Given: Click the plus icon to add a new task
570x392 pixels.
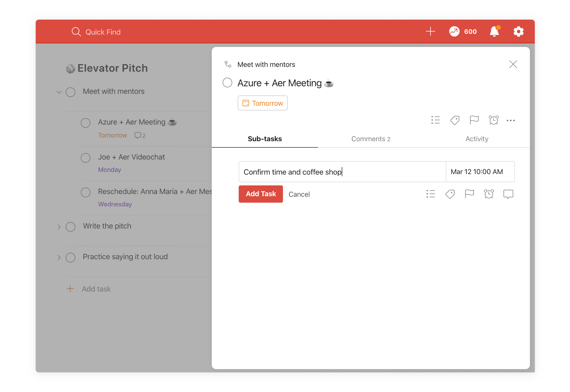Looking at the screenshot, I should point(430,31).
